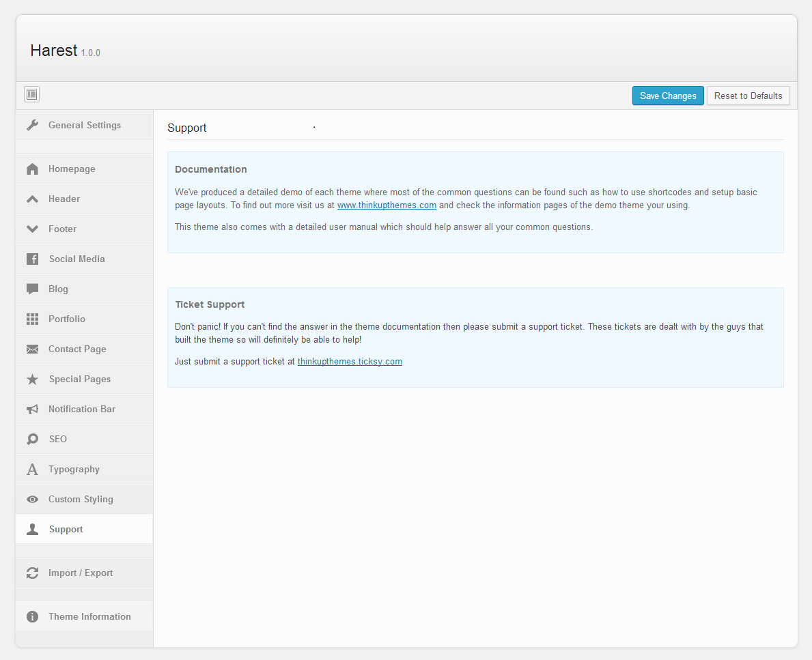Click the Reset to Defaults button
The width and height of the screenshot is (812, 660).
(x=748, y=96)
